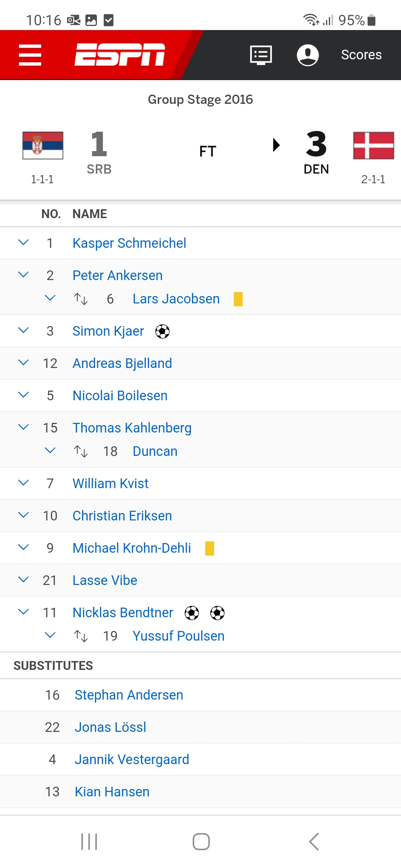Tap the Android home button
The width and height of the screenshot is (401, 868).
tap(201, 841)
